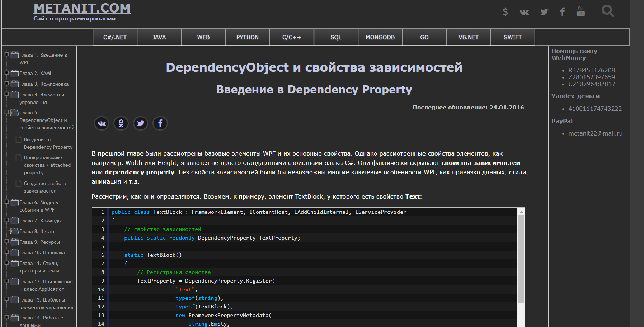The height and width of the screenshot is (327, 644).
Task: Share article via Odnoklassniki button
Action: (121, 123)
